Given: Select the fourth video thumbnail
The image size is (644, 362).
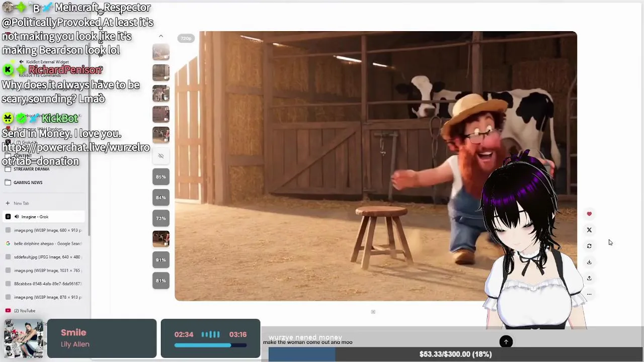Looking at the screenshot, I should [x=161, y=114].
